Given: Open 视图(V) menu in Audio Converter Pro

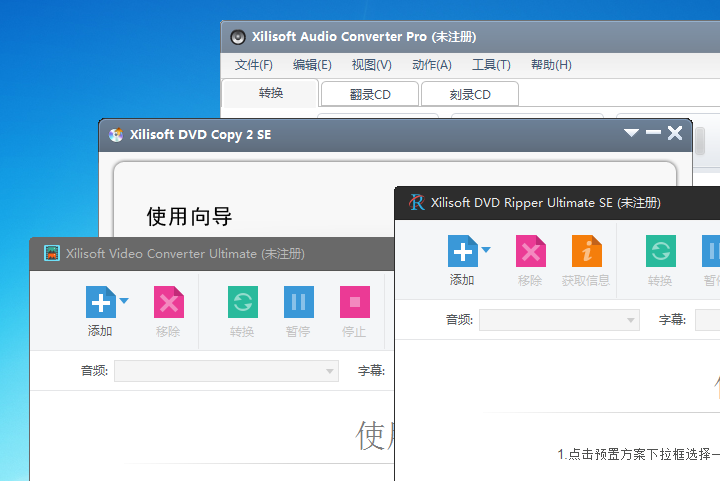Looking at the screenshot, I should pos(371,65).
